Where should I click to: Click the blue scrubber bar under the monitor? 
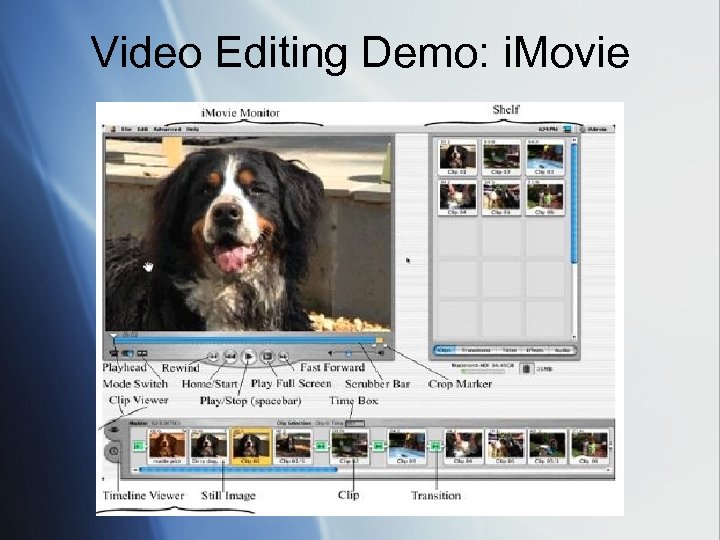[x=244, y=340]
